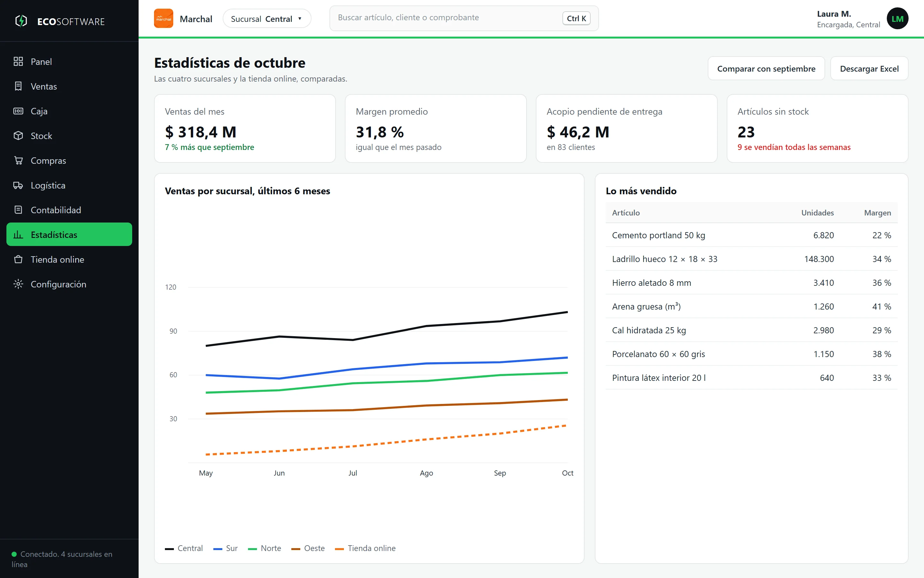Image resolution: width=924 pixels, height=578 pixels.
Task: Open the Contabilidad menu item
Action: 69,210
